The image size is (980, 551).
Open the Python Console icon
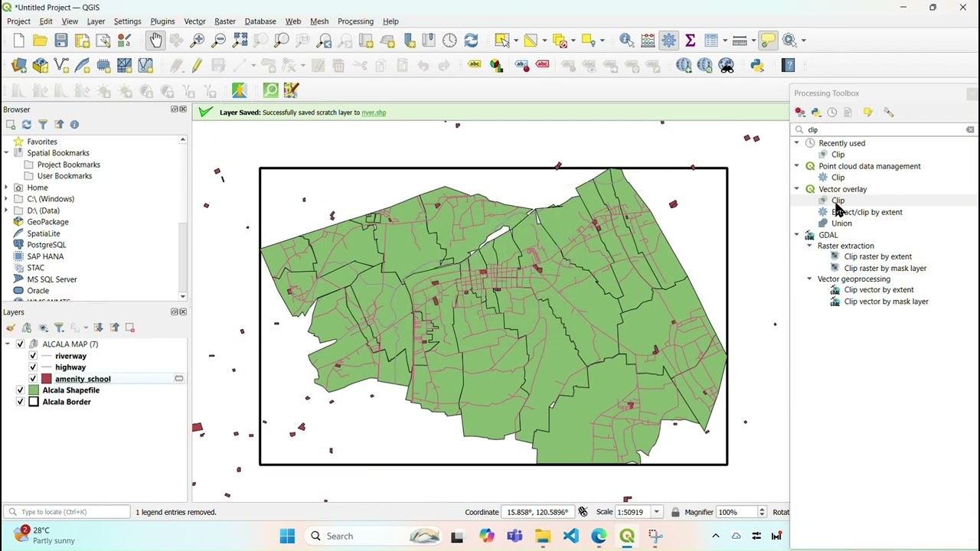tap(757, 66)
